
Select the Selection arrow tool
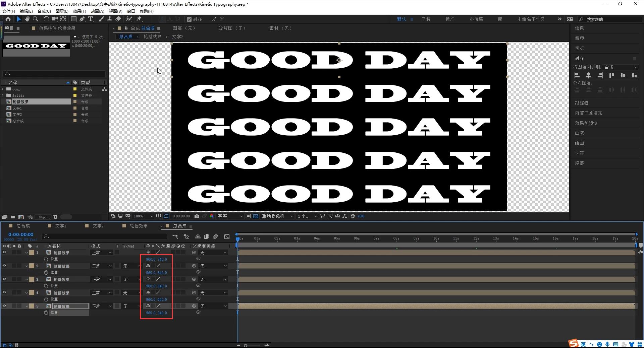tap(19, 19)
